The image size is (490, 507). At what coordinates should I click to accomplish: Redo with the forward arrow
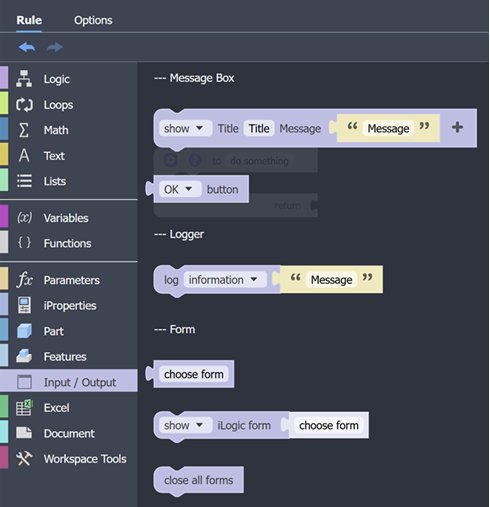[55, 47]
